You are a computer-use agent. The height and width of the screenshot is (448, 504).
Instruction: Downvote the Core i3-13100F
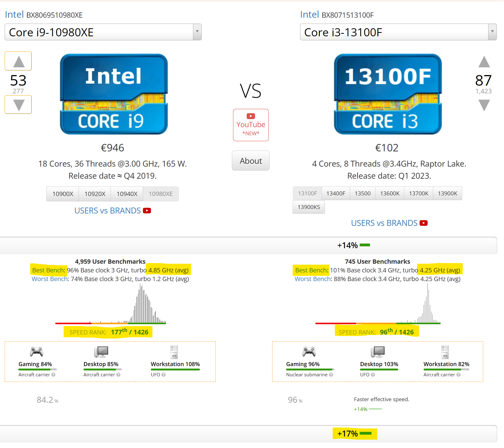point(484,105)
